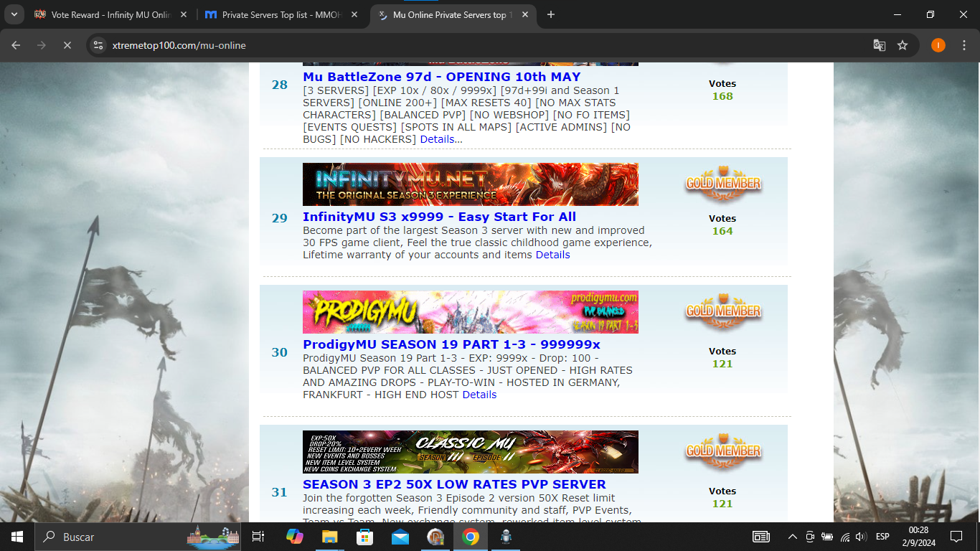Image resolution: width=980 pixels, height=551 pixels.
Task: Close the Private Servers Top list tab
Action: pyautogui.click(x=354, y=14)
